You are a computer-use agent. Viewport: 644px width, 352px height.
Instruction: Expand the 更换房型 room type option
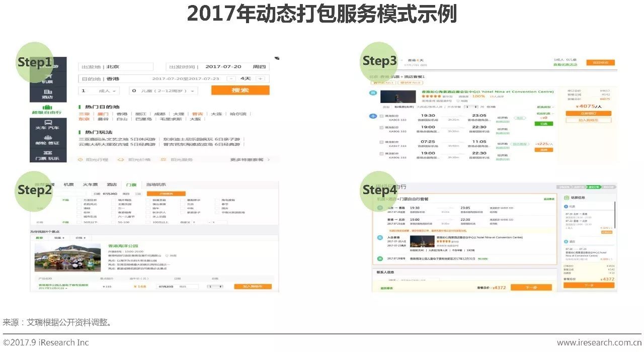pos(544,107)
